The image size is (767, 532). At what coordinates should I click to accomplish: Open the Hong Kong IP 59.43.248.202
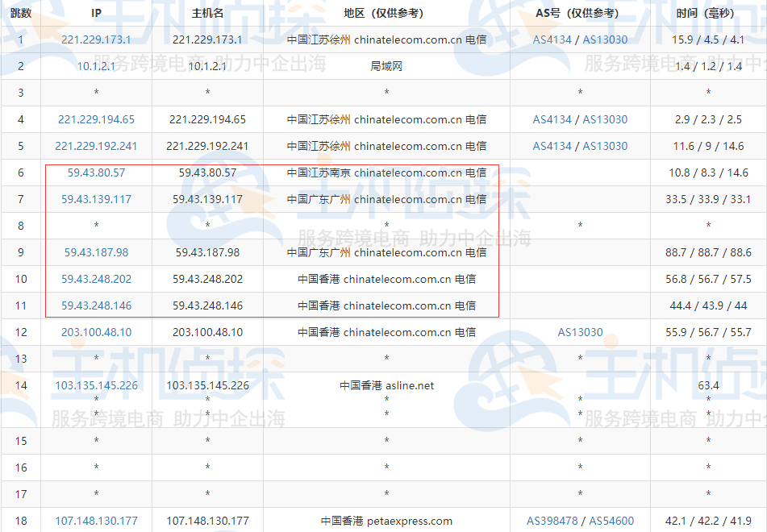coord(96,279)
